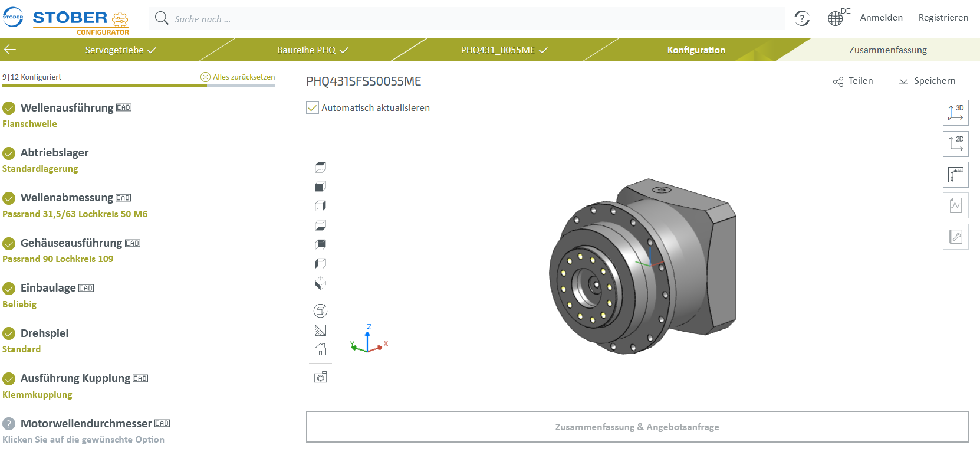Go to the Zusammenfassung tab
Image resolution: width=980 pixels, height=458 pixels.
(887, 50)
